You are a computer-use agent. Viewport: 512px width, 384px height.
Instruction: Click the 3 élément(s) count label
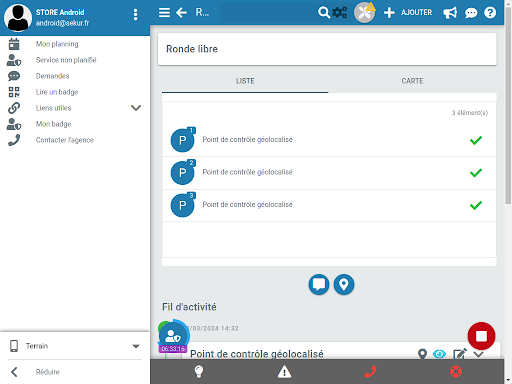(470, 113)
